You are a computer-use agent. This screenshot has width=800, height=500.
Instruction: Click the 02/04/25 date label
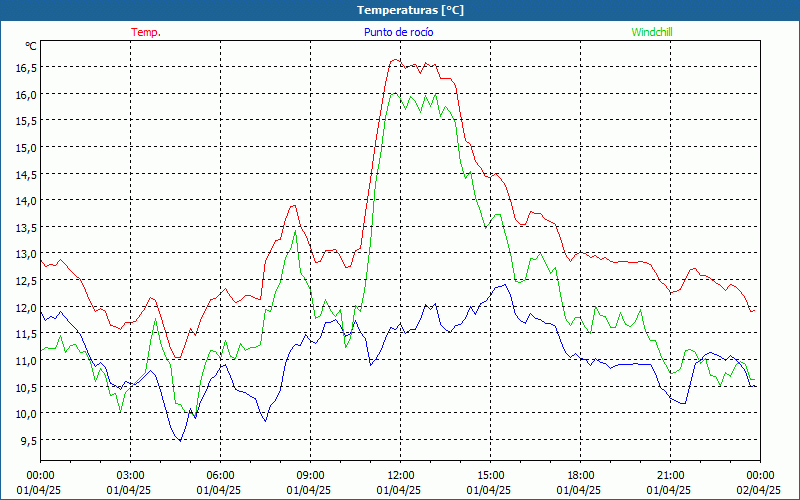pos(760,490)
